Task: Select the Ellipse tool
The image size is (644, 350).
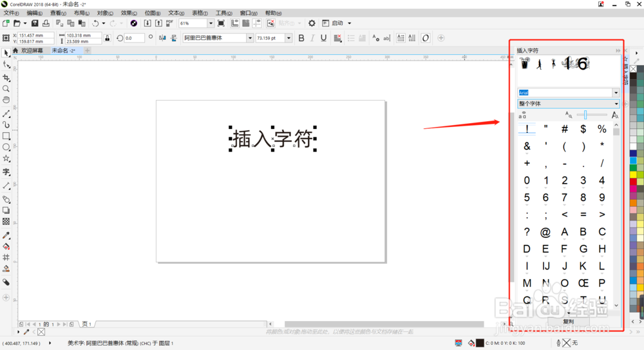Action: (x=6, y=147)
